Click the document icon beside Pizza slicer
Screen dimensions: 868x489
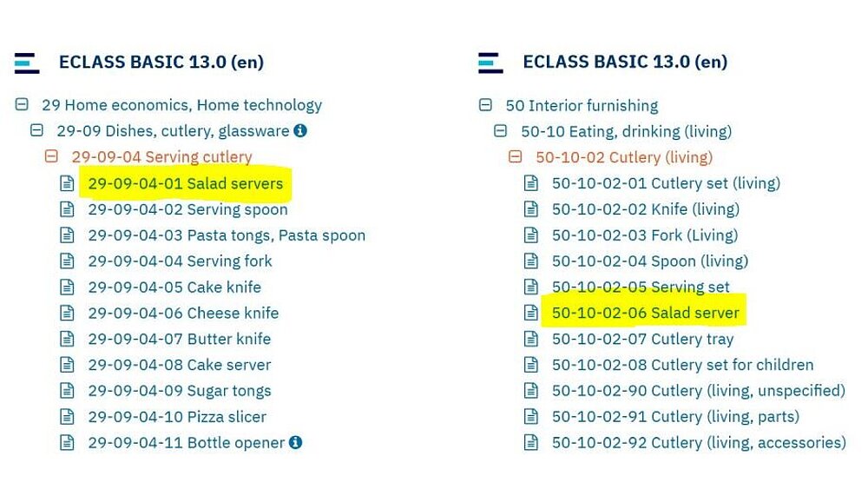67,417
